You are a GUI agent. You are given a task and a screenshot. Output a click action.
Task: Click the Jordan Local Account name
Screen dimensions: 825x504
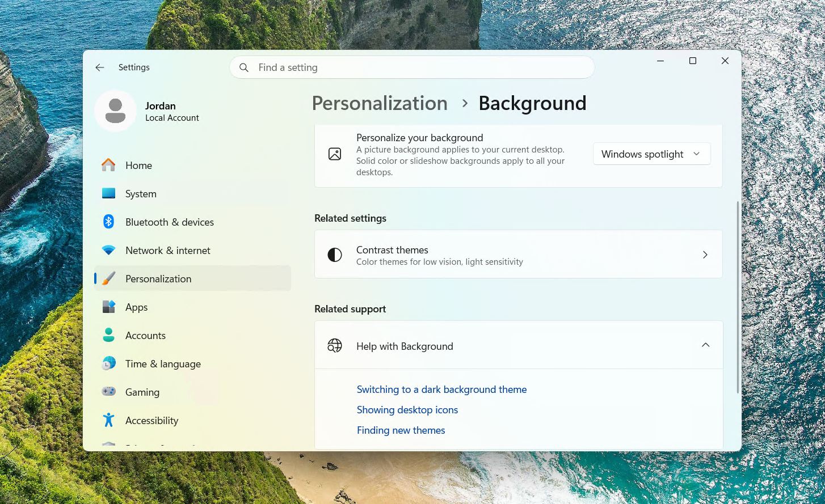pyautogui.click(x=172, y=111)
